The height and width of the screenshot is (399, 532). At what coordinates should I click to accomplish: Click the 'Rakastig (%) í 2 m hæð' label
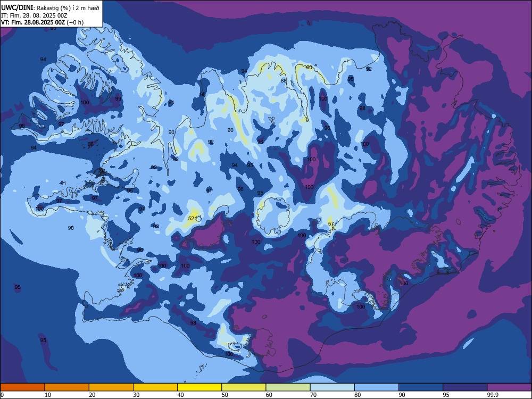click(68, 8)
